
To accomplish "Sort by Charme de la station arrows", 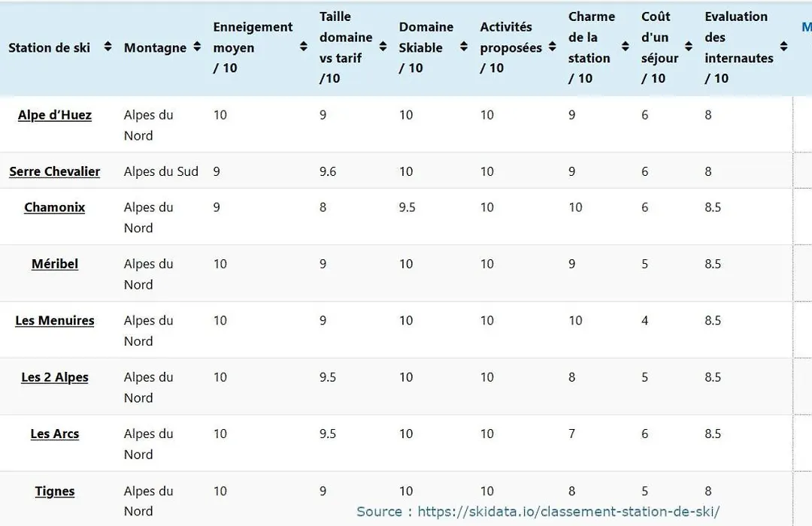I will point(625,47).
